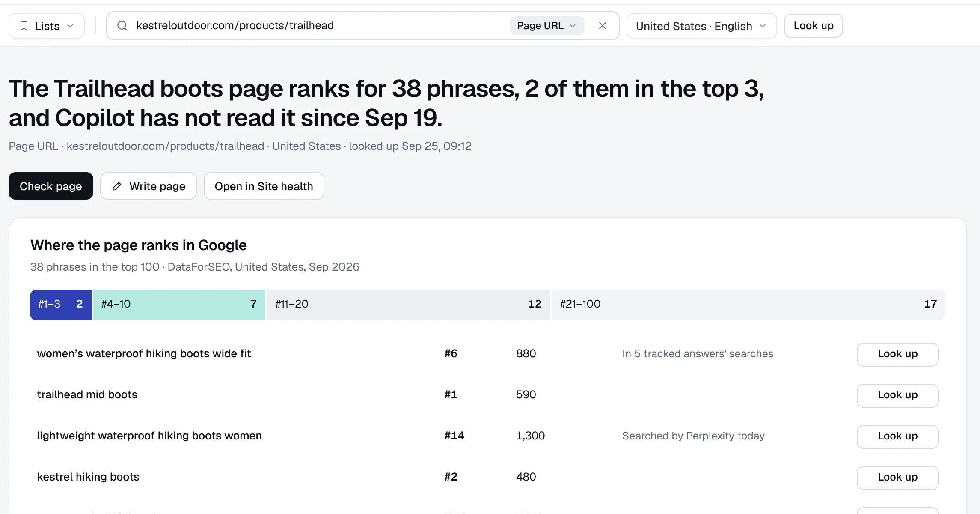Click 'In 5 tracked answers' searches' note
This screenshot has height=514, width=980.
point(698,354)
